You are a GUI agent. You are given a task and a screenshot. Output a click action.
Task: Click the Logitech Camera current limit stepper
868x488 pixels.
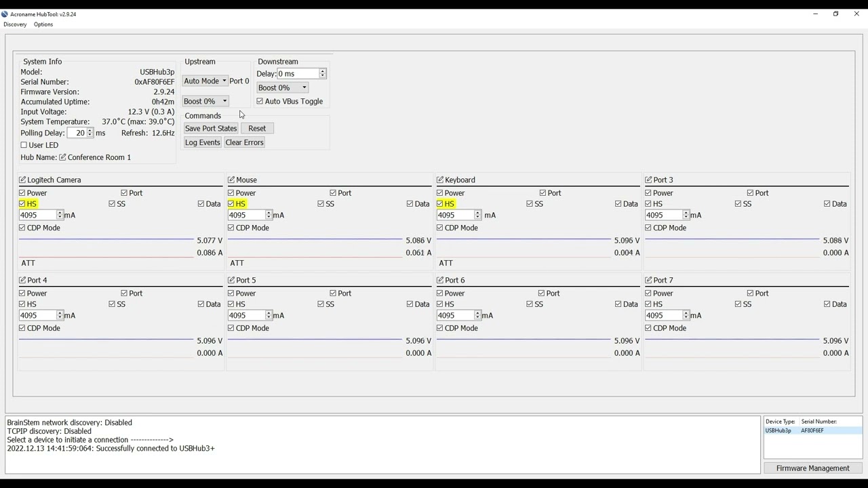point(60,215)
